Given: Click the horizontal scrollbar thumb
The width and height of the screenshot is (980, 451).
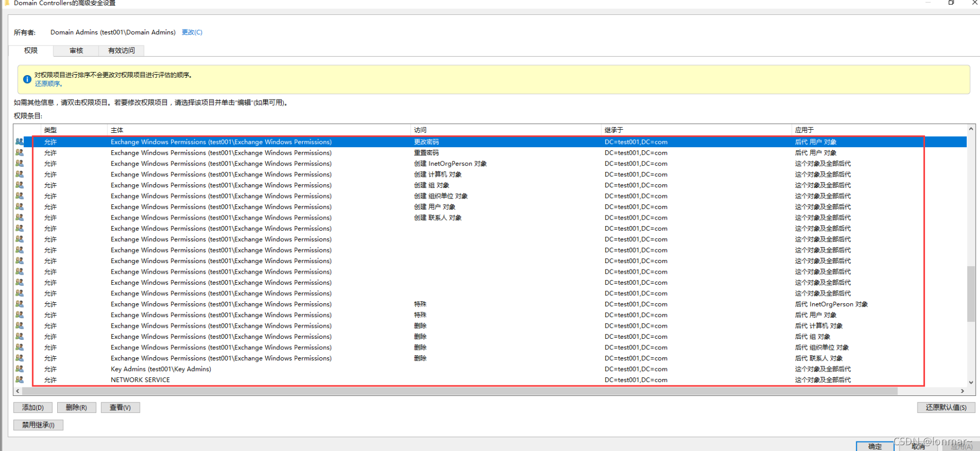Looking at the screenshot, I should [460, 391].
